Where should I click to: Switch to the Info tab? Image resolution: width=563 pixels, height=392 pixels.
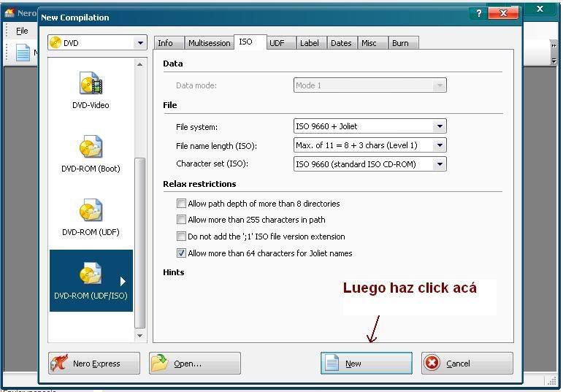(x=169, y=43)
